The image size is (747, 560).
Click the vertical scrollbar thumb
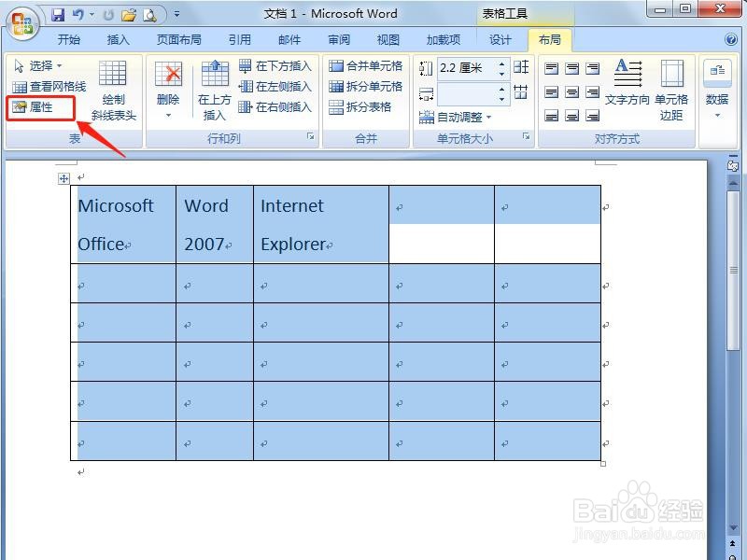733,270
